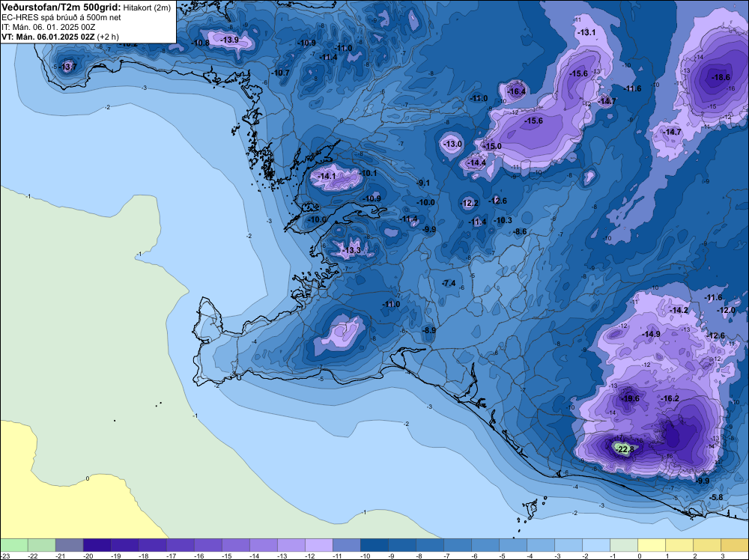Click the -16.4 temperature value

point(517,91)
